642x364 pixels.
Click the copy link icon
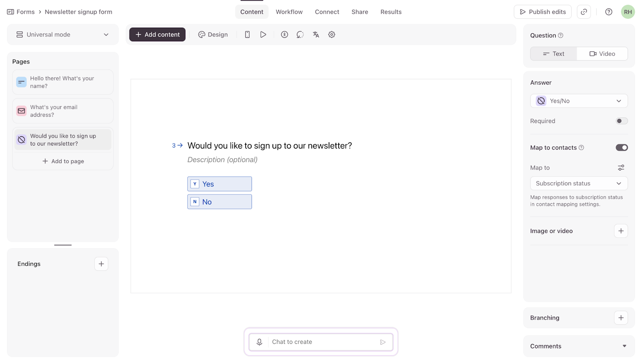(584, 12)
